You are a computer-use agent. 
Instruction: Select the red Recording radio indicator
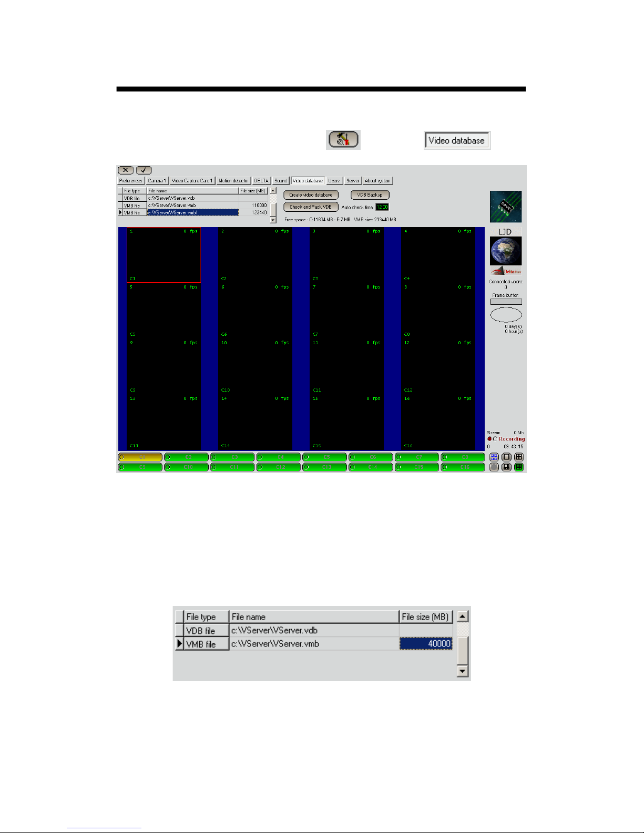tap(489, 439)
